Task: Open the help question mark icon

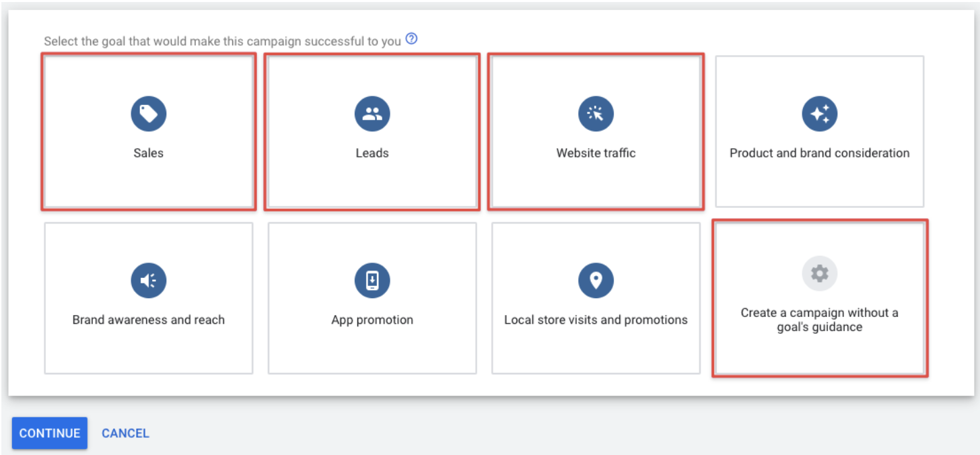Action: point(411,39)
